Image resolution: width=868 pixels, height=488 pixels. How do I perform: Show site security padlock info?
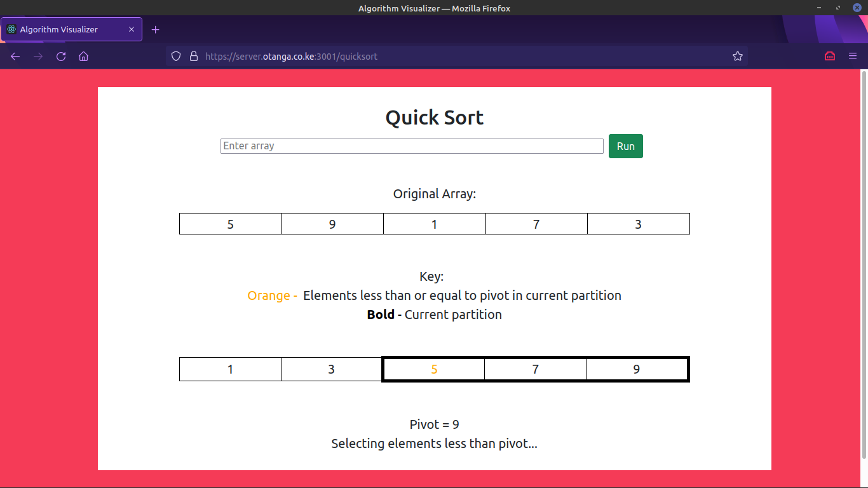pyautogui.click(x=194, y=57)
